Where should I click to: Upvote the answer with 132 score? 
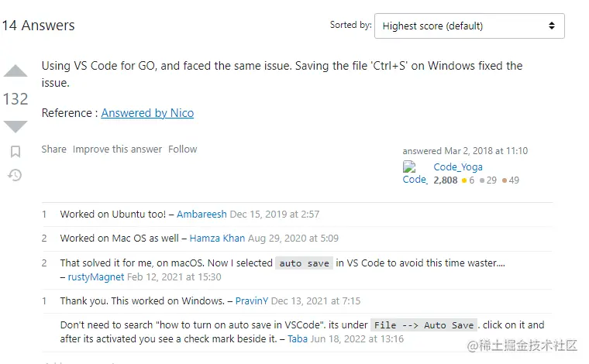(15, 72)
